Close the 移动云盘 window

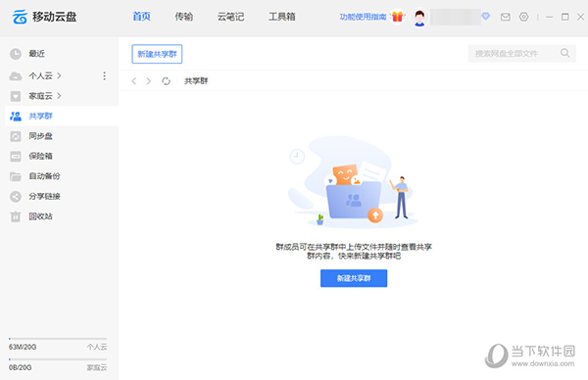tap(580, 17)
